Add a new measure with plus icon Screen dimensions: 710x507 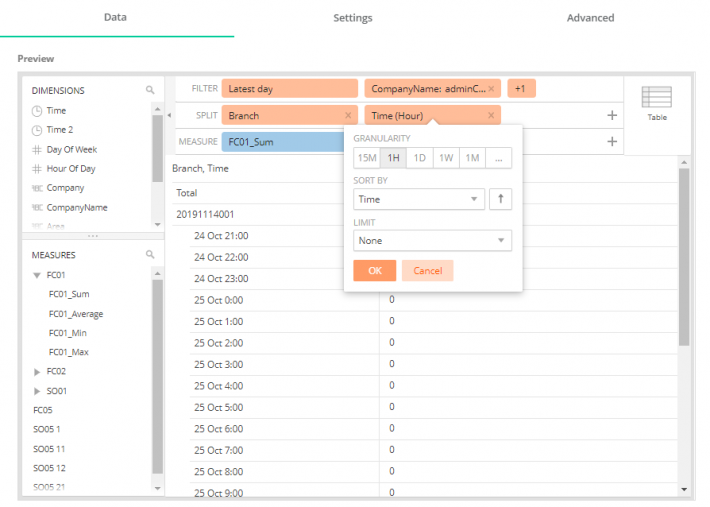(612, 142)
